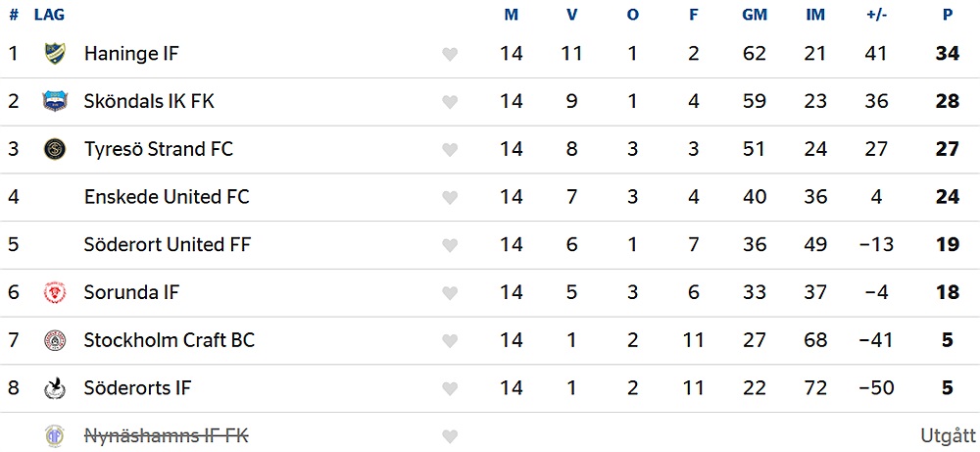Viewport: 980px width, 452px height.
Task: Click the Nynäshamns IF FK club crest
Action: coord(55,435)
